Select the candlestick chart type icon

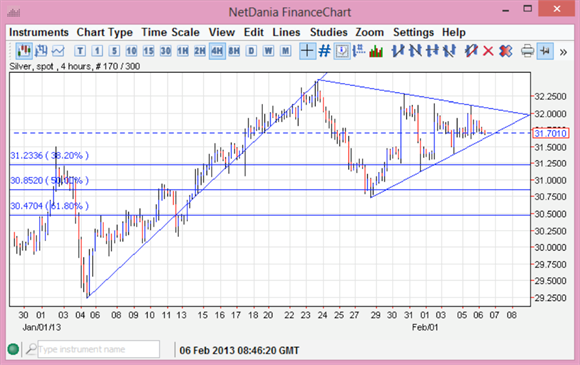[x=24, y=51]
